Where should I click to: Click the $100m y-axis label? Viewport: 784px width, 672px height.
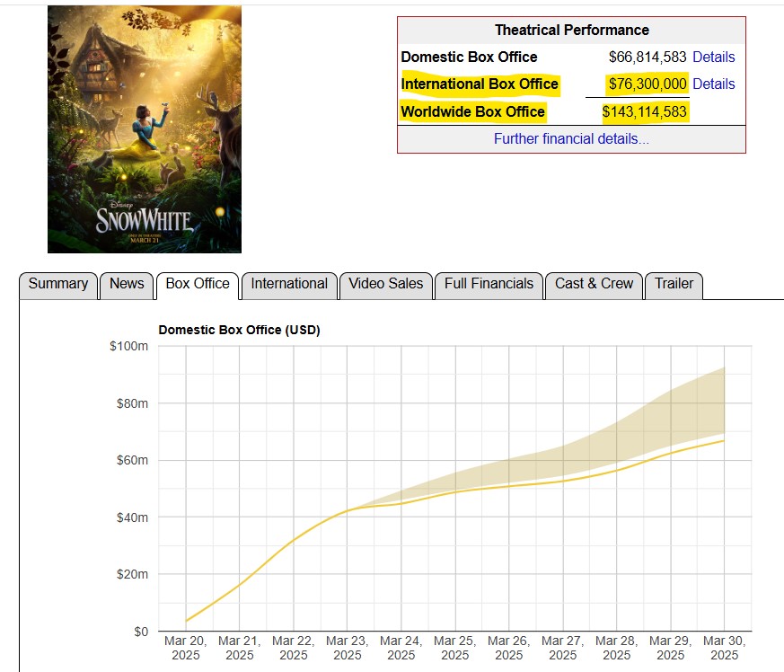(x=128, y=347)
